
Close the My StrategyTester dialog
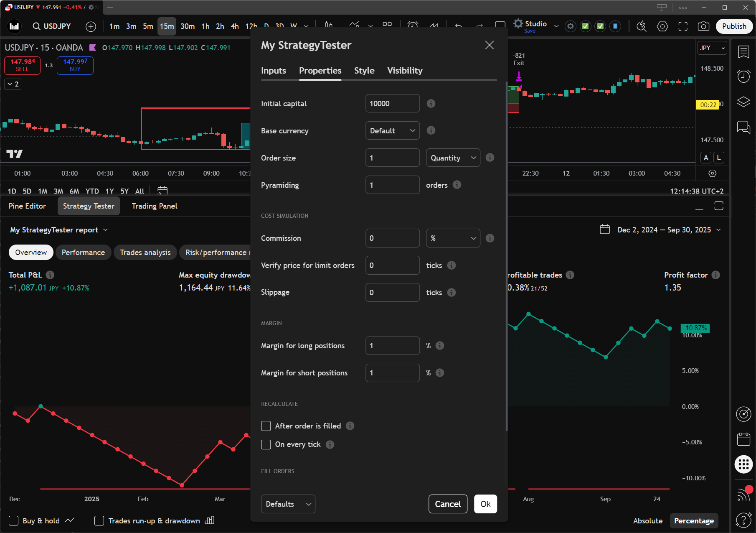pyautogui.click(x=489, y=45)
